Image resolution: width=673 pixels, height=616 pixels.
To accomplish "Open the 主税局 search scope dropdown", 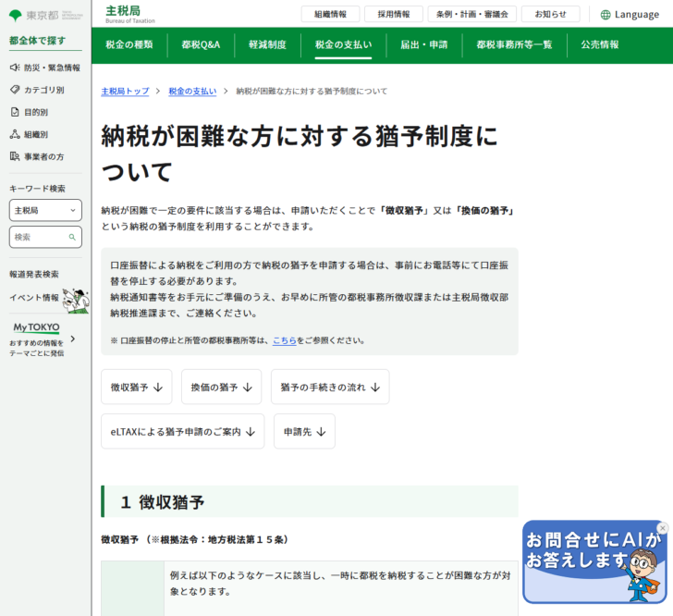I will pos(45,211).
